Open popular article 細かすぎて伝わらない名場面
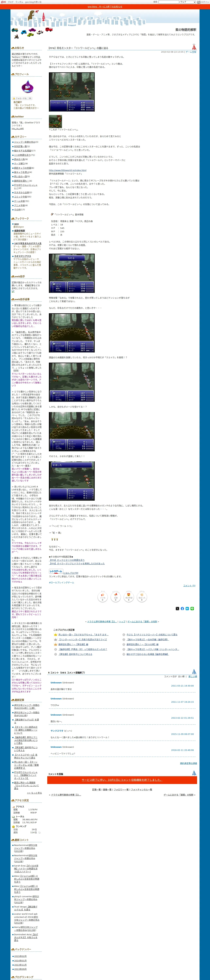Viewport: 210px width, 980px height. pyautogui.click(x=148, y=654)
